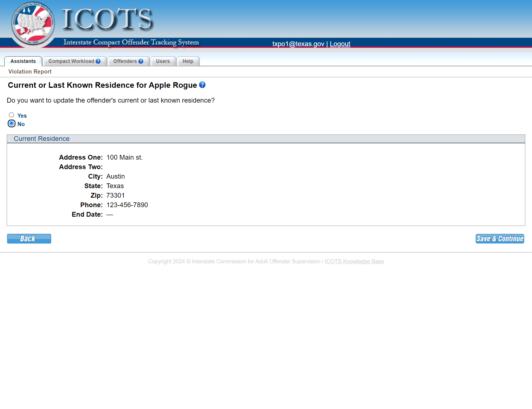
Task: Click the No label text
Action: pos(21,124)
